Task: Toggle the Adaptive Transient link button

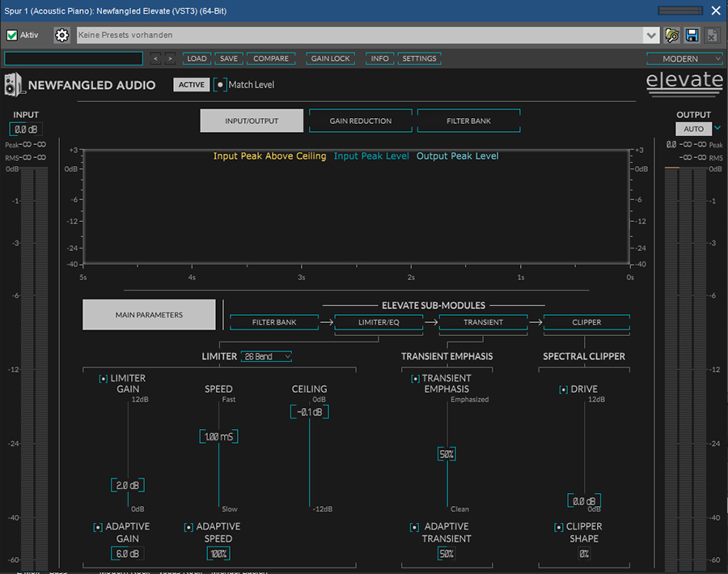Action: [x=414, y=527]
